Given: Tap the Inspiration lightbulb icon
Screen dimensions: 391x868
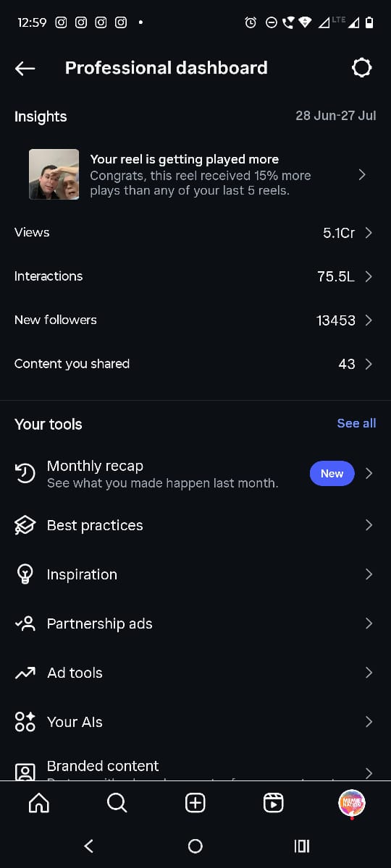Looking at the screenshot, I should point(25,574).
